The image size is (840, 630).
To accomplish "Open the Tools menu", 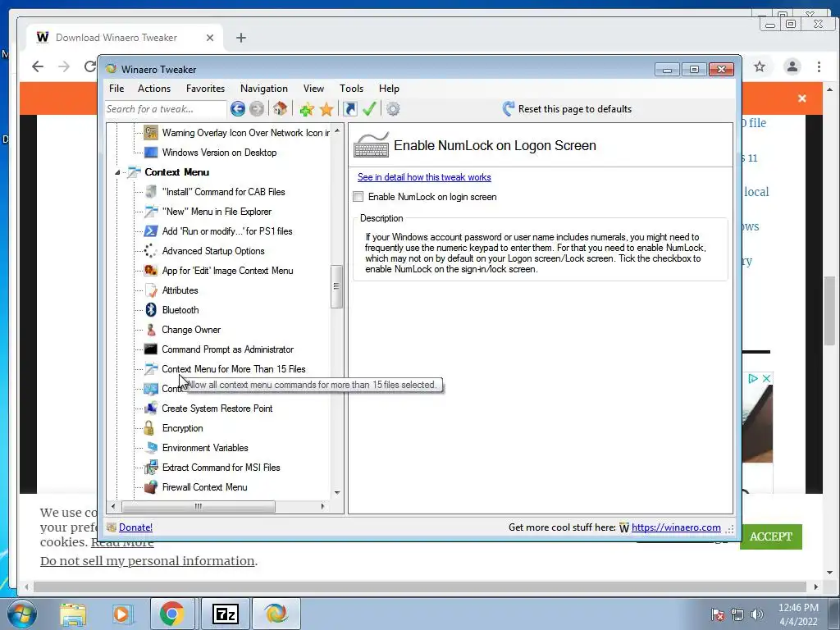I will (x=351, y=89).
